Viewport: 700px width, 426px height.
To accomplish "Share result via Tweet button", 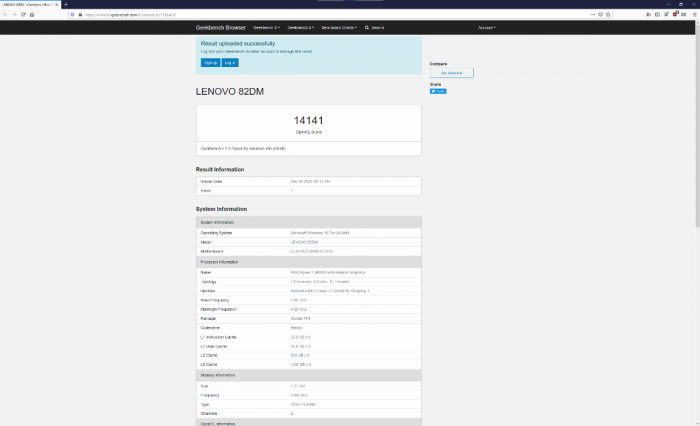I will [x=438, y=91].
